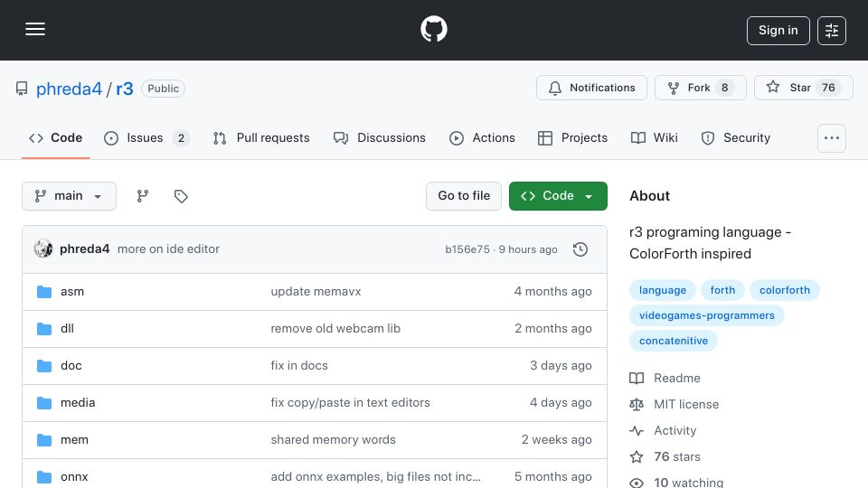Open the Wiki tab
The height and width of the screenshot is (488, 868).
pos(654,137)
